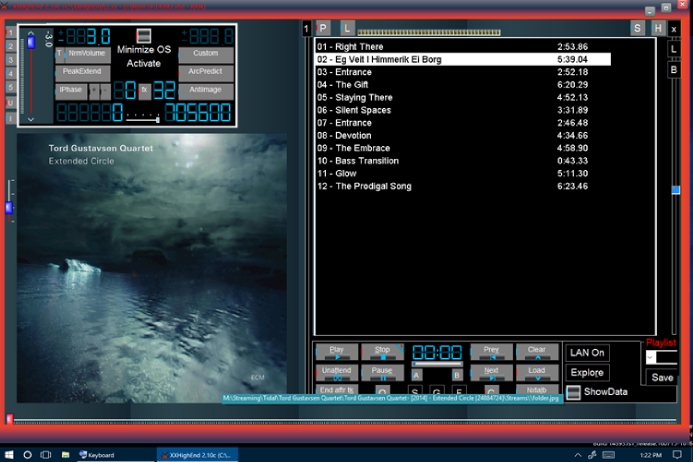This screenshot has width=693, height=462.
Task: Click the Play button
Action: (337, 352)
